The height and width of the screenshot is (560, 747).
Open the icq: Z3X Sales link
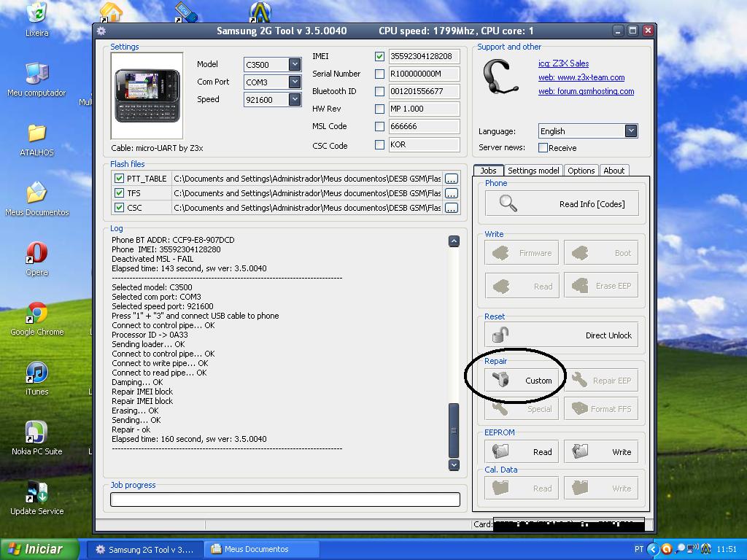point(564,63)
